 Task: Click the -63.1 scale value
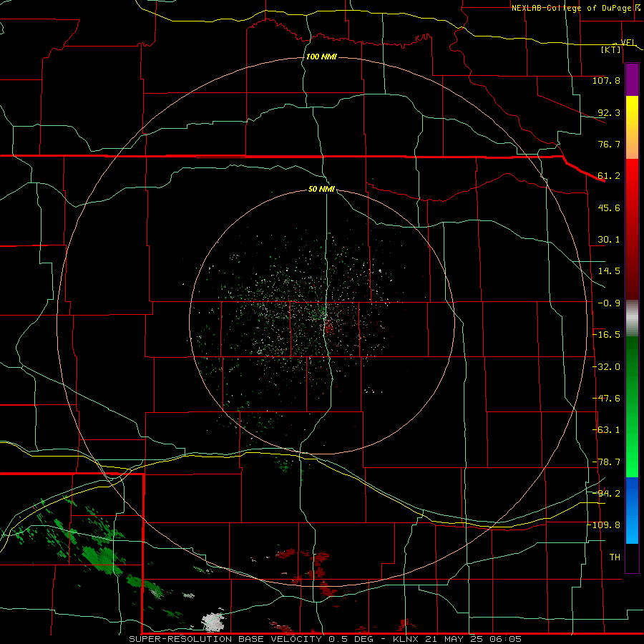pos(606,430)
